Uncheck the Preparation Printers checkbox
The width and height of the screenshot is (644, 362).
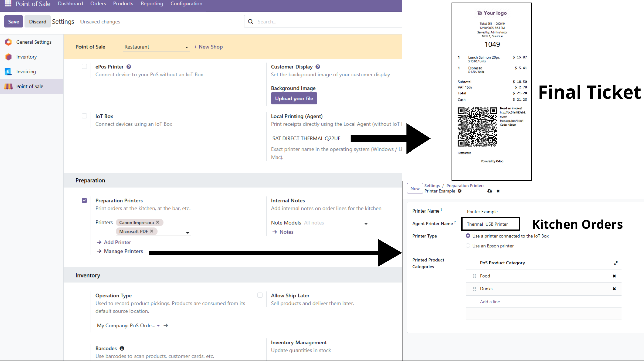tap(84, 200)
